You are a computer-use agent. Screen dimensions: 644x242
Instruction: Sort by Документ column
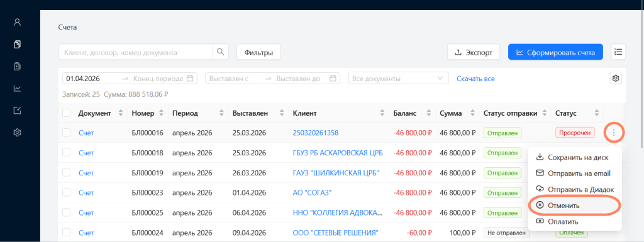(120, 113)
